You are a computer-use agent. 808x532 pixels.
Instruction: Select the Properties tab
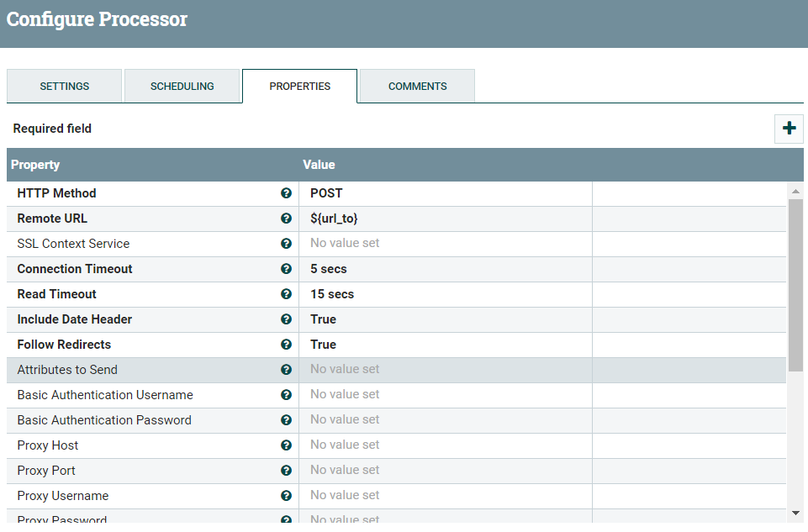coord(300,86)
